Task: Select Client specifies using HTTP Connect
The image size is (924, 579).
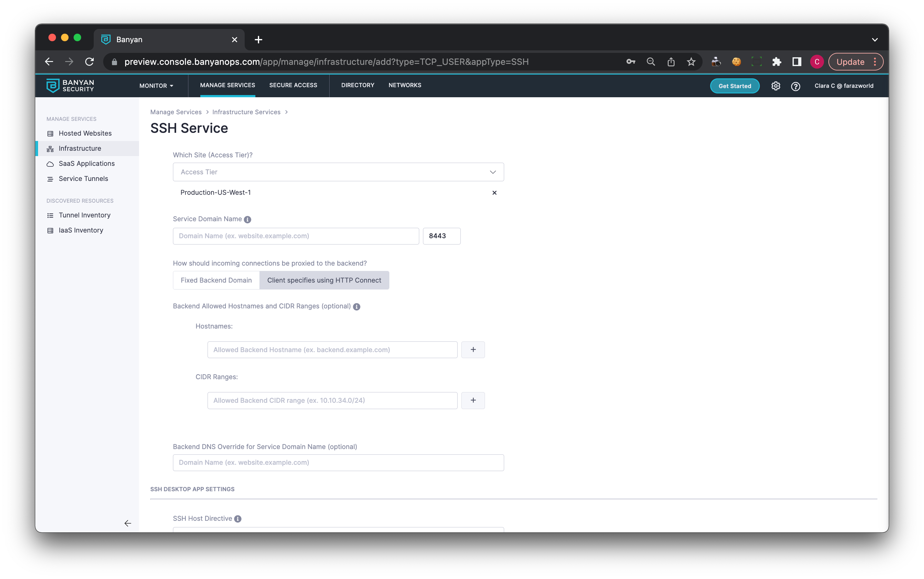Action: tap(324, 280)
